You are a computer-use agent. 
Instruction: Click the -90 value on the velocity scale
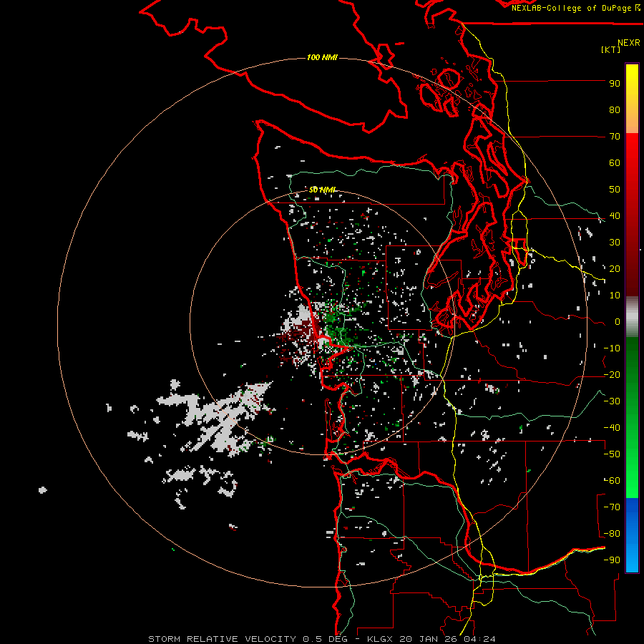tap(612, 560)
